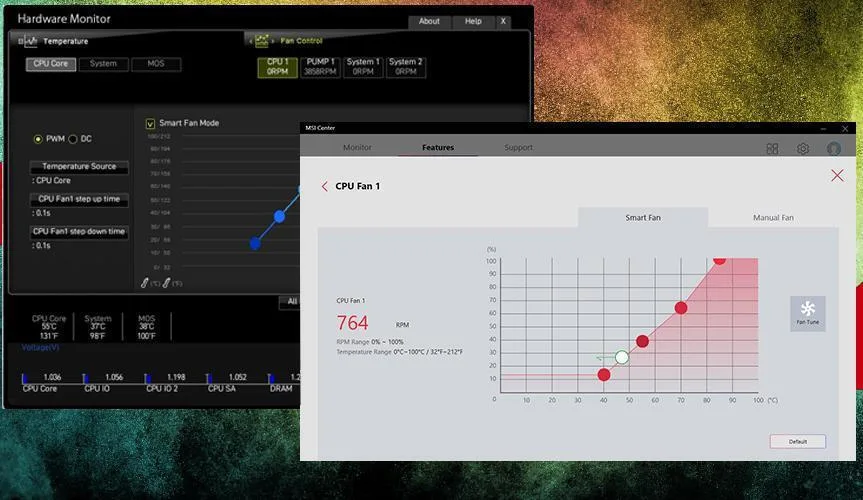Select the PWM radio button
Image resolution: width=863 pixels, height=500 pixels.
[39, 139]
